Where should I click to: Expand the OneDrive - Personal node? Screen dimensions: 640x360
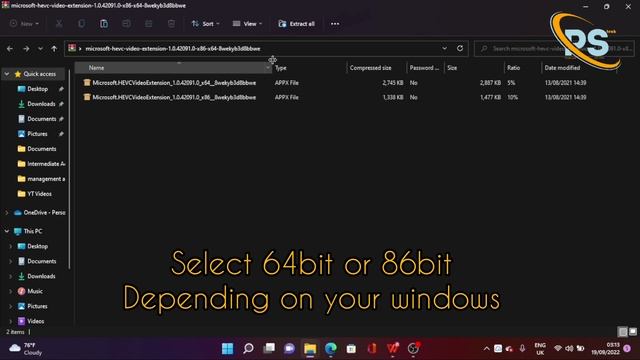[7, 213]
